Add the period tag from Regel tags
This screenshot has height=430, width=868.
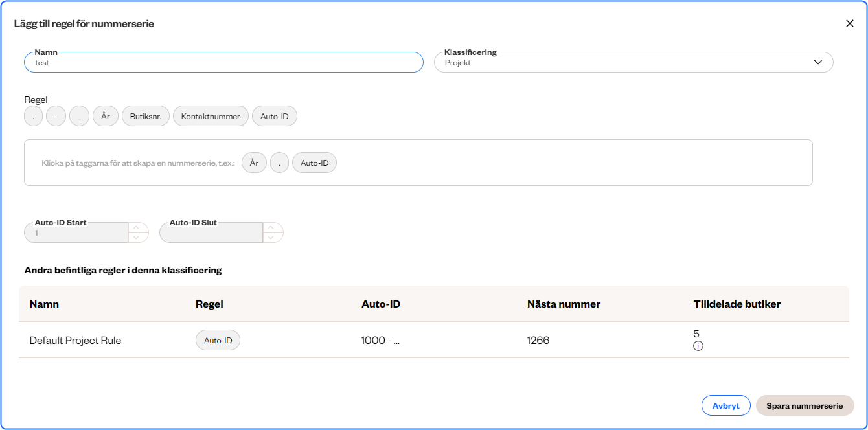pos(33,117)
